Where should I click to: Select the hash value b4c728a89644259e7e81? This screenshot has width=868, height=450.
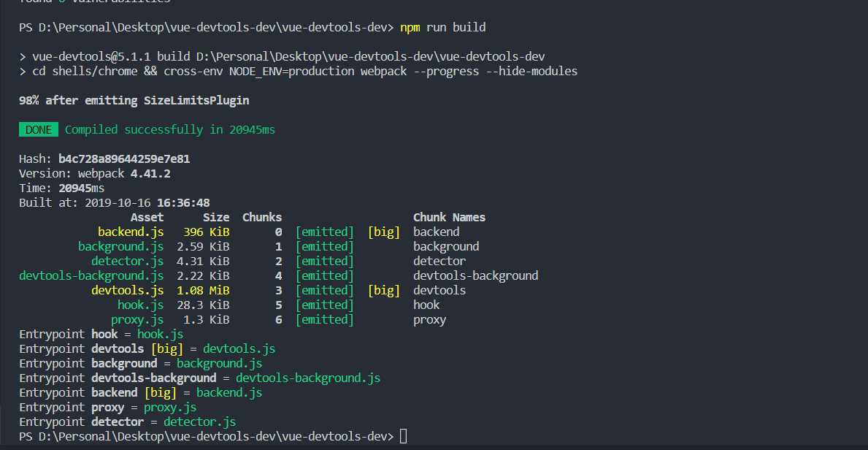(x=124, y=159)
